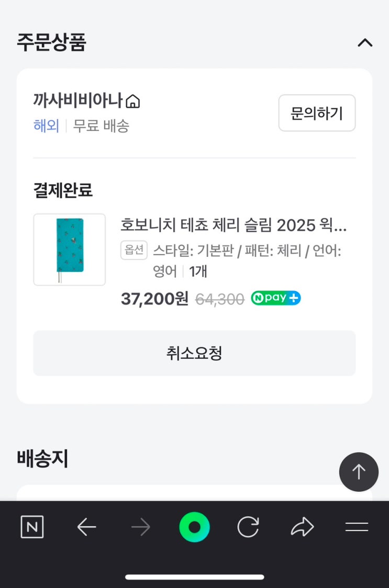Tap the forward arrow in bottom bar
Viewport: 389px width, 588px height.
[140, 527]
